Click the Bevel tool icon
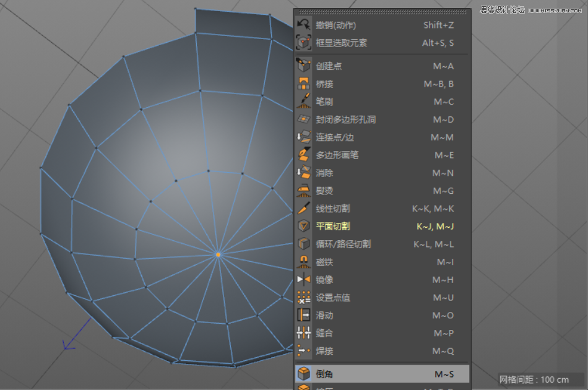The width and height of the screenshot is (588, 390). click(303, 374)
